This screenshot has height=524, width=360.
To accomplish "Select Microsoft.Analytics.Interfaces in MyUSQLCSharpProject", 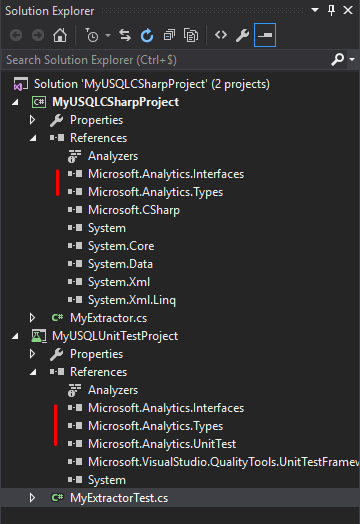I will 166,174.
